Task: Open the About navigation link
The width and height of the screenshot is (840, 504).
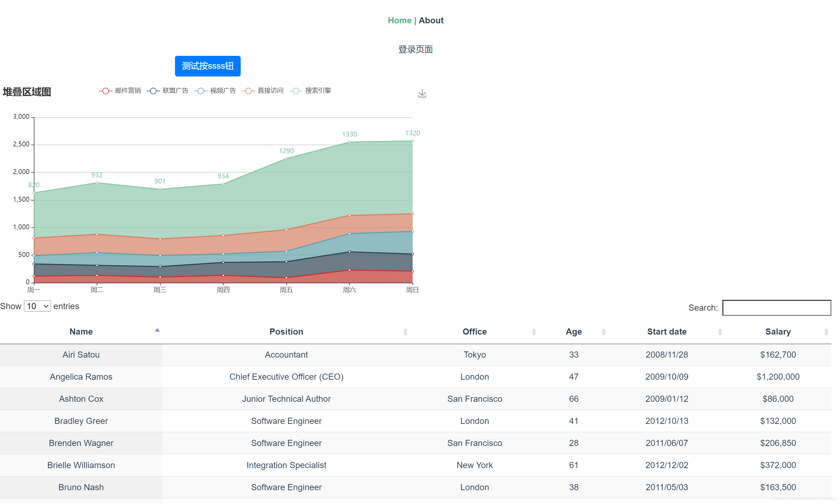Action: click(431, 20)
